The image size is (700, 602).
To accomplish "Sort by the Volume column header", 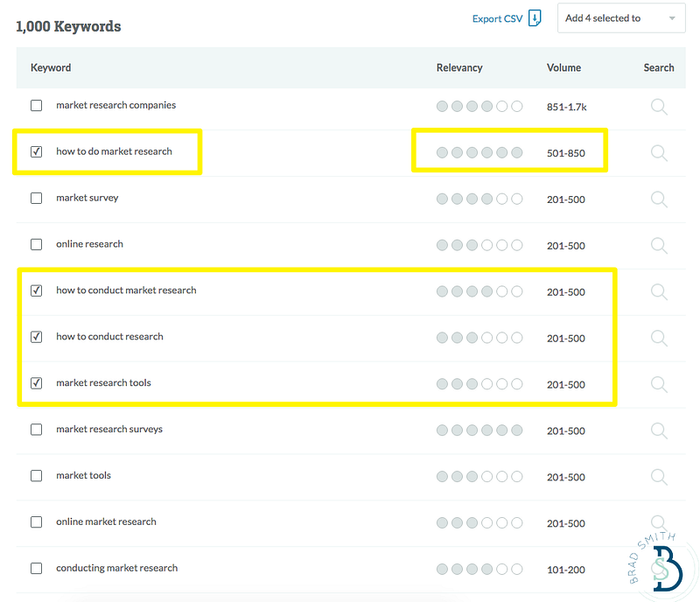I will click(x=563, y=68).
